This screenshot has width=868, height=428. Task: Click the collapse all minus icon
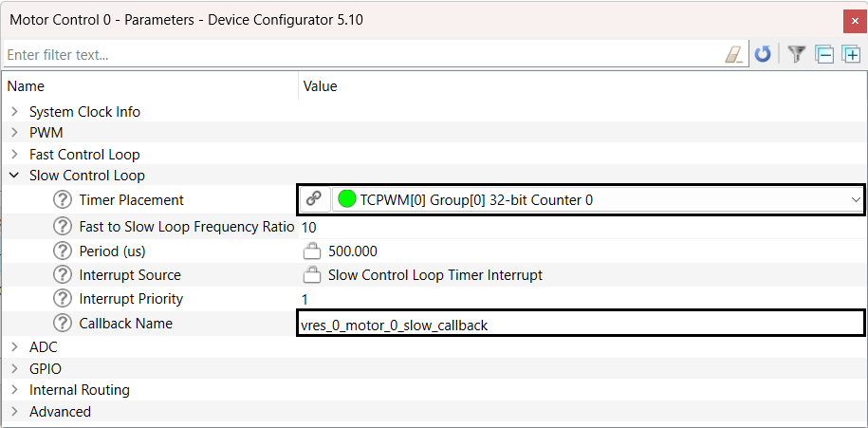tap(824, 55)
